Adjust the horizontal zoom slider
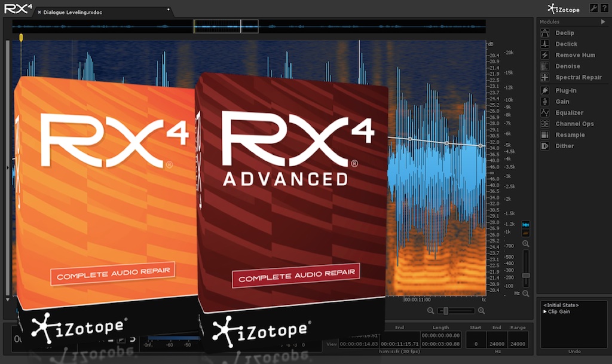612x364 pixels. (x=445, y=311)
